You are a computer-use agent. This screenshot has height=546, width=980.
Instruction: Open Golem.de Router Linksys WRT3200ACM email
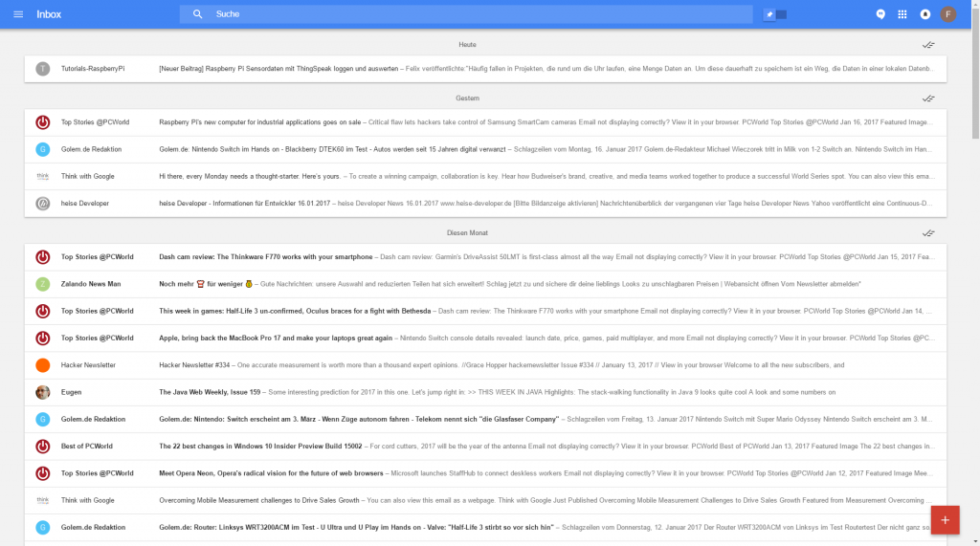tap(485, 527)
